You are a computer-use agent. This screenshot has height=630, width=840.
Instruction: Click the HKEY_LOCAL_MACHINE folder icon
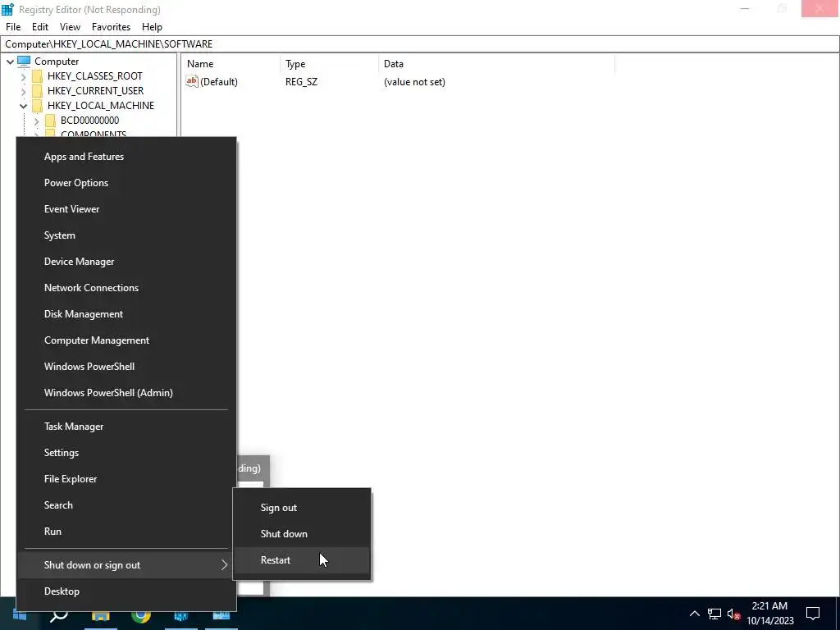[x=37, y=106]
